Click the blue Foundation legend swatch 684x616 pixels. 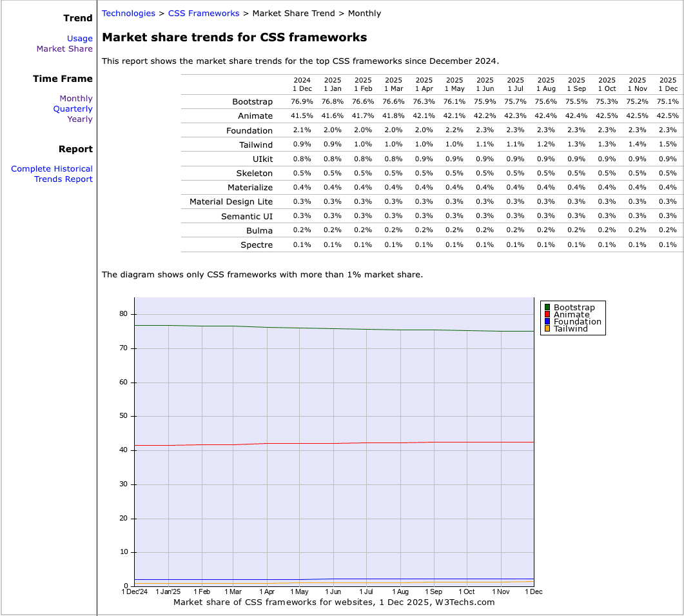(x=547, y=321)
